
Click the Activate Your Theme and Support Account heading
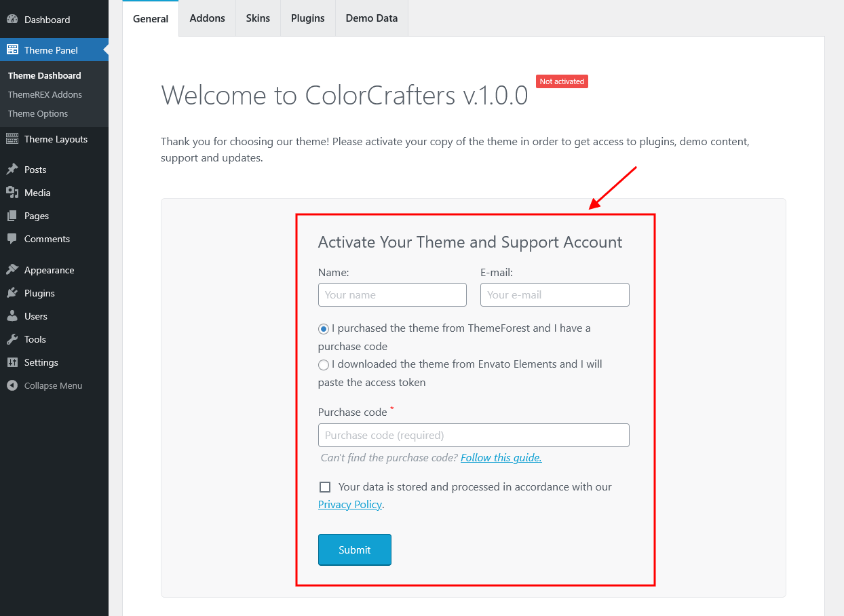[470, 242]
